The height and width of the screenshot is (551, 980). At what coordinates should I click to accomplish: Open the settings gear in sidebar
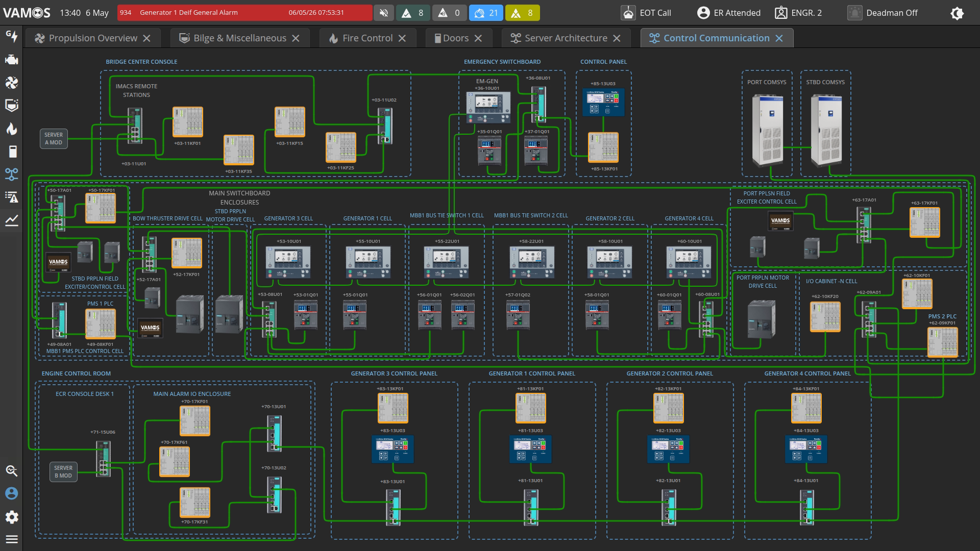[x=11, y=517]
